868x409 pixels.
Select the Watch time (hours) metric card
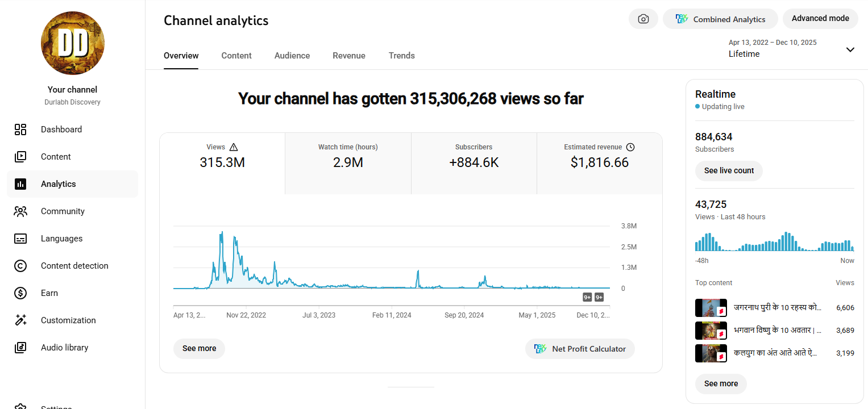click(348, 163)
